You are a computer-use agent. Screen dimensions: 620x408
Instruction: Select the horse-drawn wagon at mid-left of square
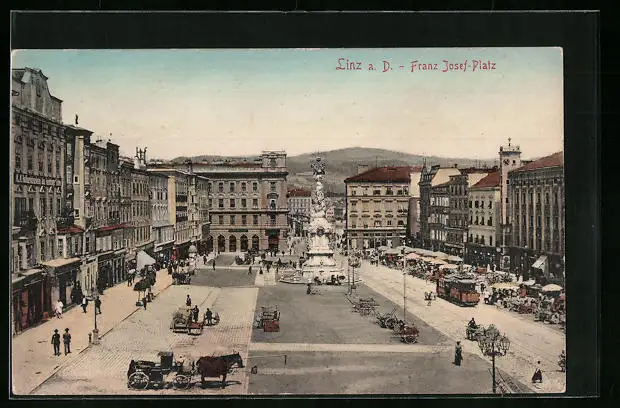click(188, 320)
